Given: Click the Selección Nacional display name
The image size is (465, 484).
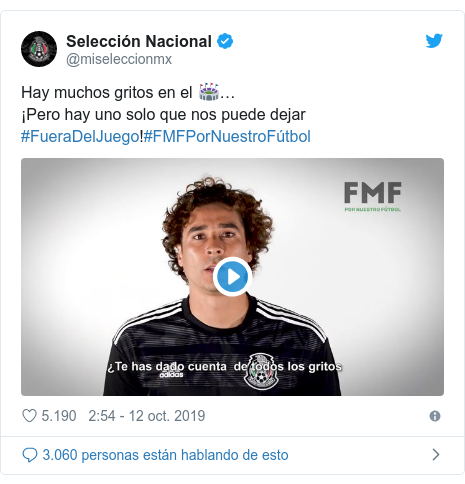Looking at the screenshot, I should coord(139,42).
